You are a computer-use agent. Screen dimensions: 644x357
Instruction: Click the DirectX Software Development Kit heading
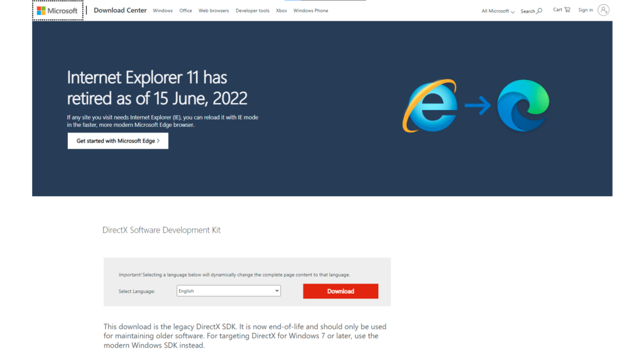(161, 230)
